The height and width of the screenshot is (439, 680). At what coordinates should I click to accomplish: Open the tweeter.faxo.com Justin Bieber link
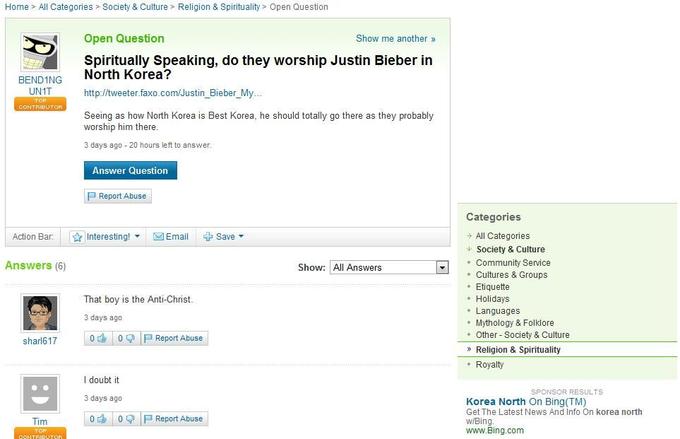(x=173, y=93)
